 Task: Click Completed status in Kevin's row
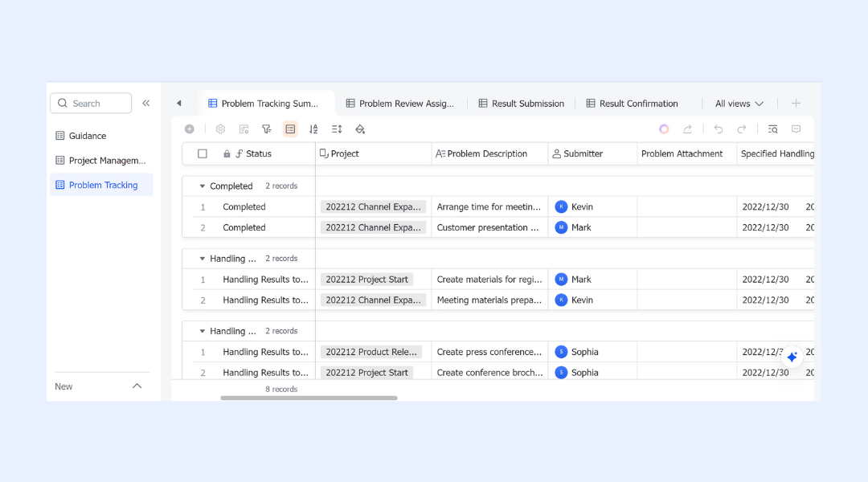coord(244,206)
